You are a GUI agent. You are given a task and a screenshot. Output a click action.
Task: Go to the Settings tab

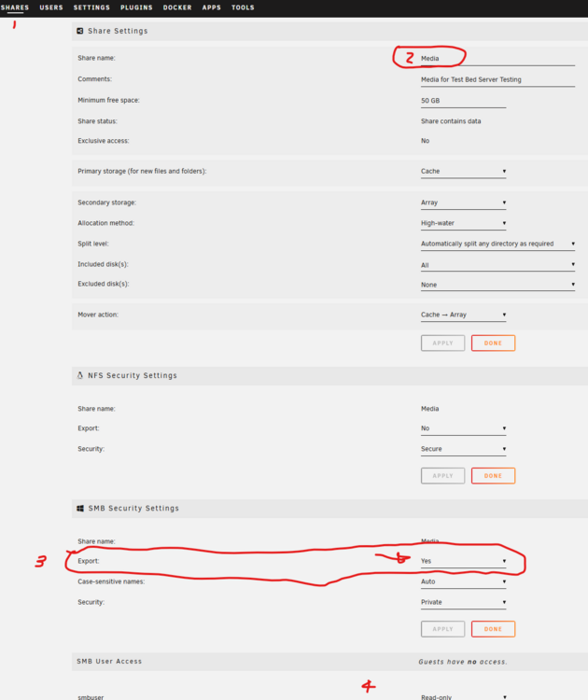(x=91, y=7)
